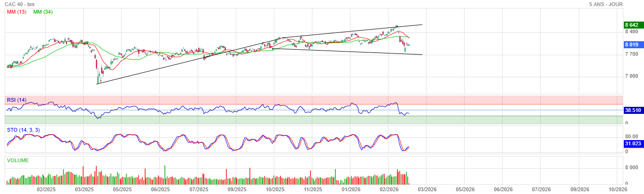This screenshot has width=644, height=194.
Task: Click the 10/2025 date axis label
Action: 275,190
